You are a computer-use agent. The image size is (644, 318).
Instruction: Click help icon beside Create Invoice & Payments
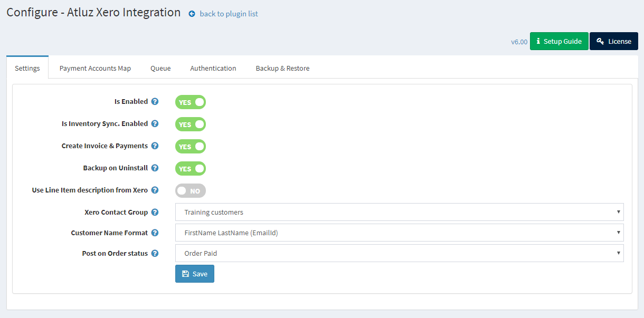(x=155, y=146)
